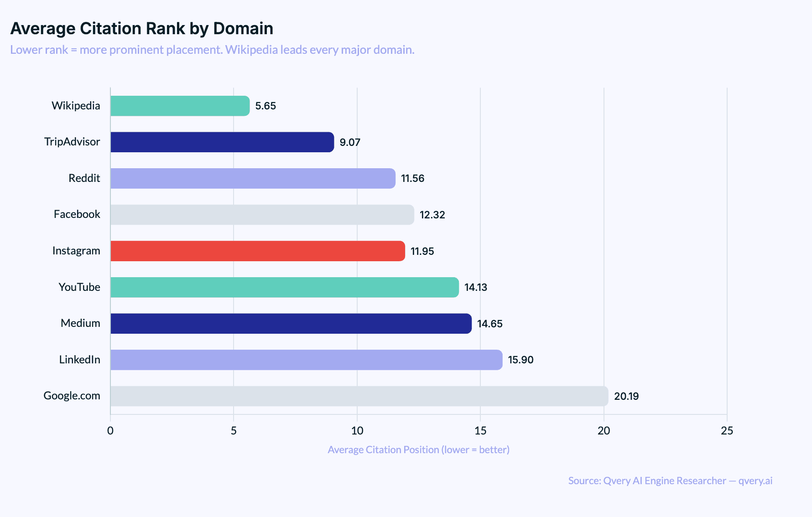
Task: Click the lavender Reddit bar
Action: pos(253,178)
